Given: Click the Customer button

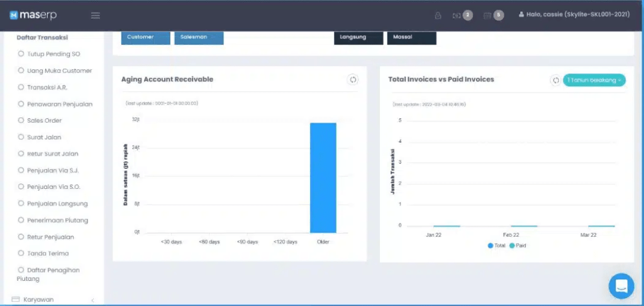Looking at the screenshot, I should click(145, 37).
